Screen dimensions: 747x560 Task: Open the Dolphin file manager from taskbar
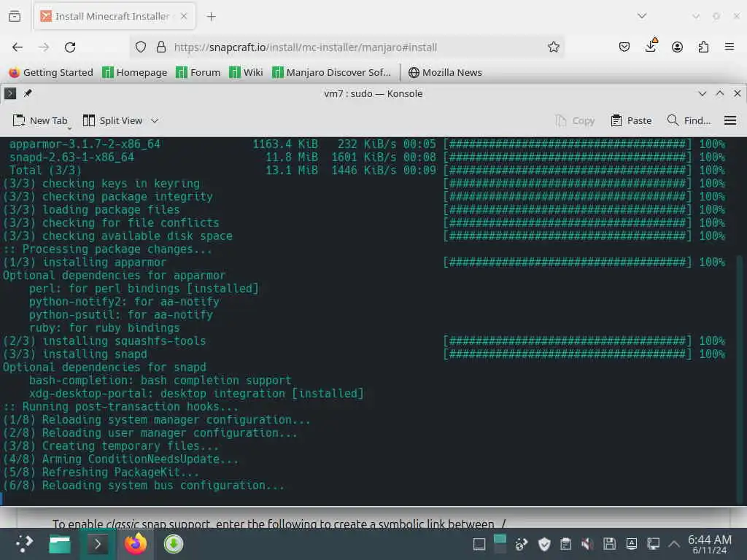pos(60,544)
